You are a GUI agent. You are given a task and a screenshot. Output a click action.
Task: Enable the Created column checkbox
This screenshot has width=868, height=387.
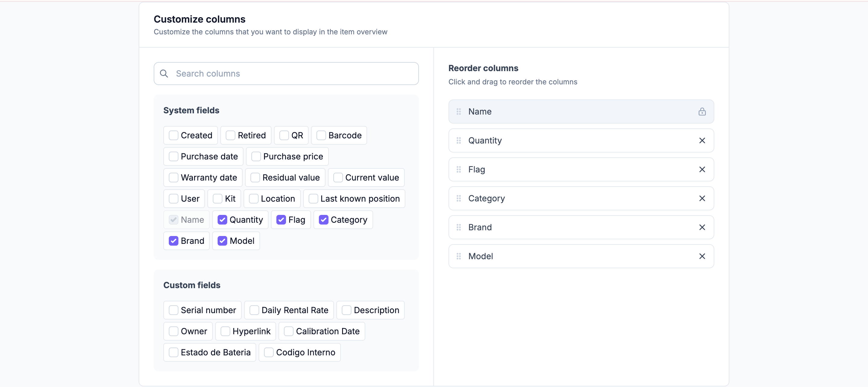(174, 136)
